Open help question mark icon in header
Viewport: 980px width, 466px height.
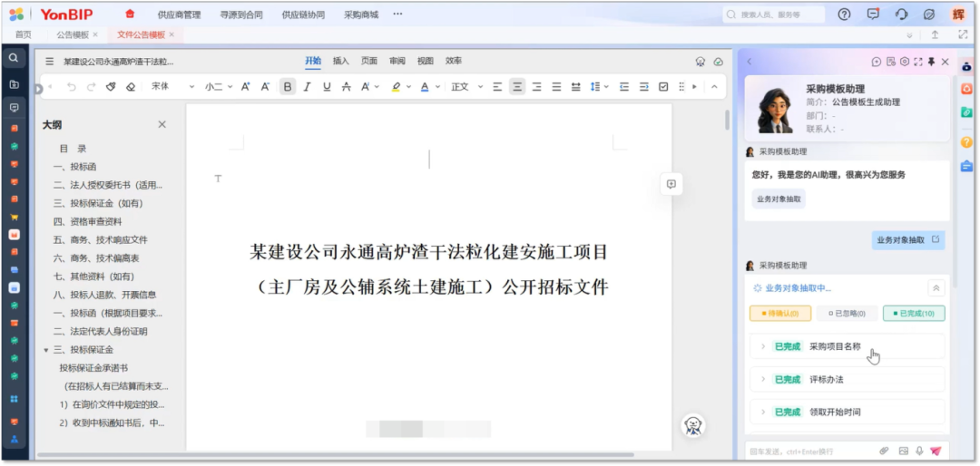pyautogui.click(x=845, y=15)
